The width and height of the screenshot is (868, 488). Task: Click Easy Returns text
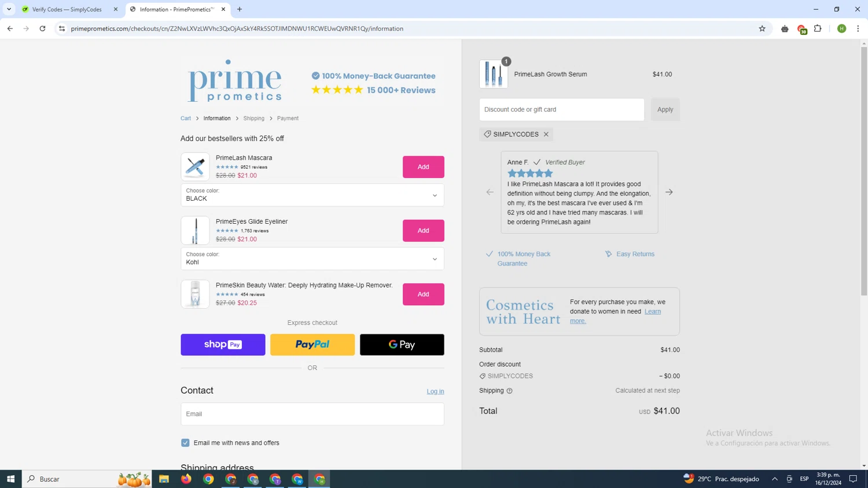tap(635, 254)
